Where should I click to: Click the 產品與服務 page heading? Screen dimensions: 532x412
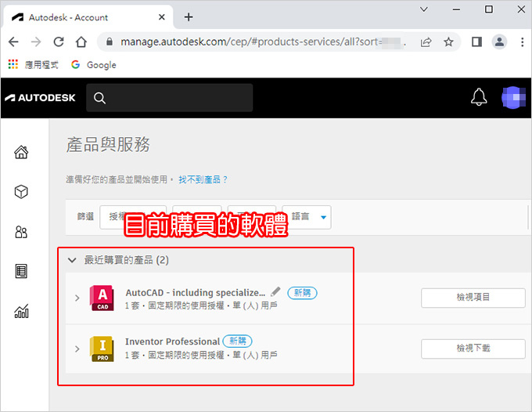107,145
